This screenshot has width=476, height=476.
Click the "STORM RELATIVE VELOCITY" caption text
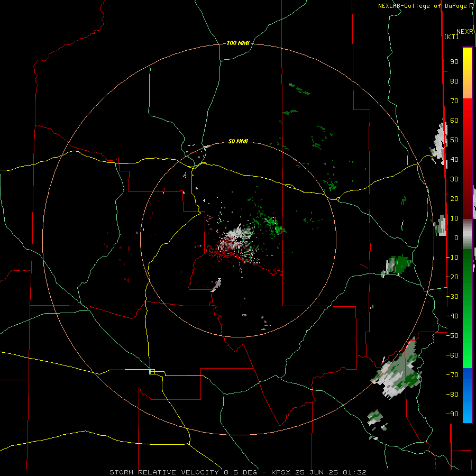click(x=164, y=472)
